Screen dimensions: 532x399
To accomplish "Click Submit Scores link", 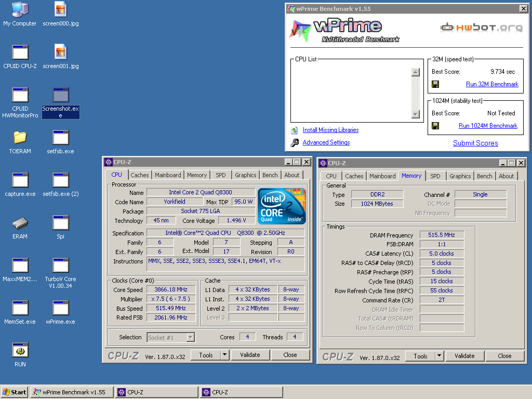I will [x=475, y=143].
